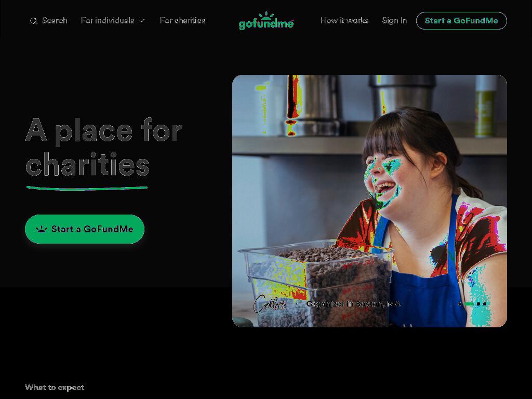Click the green Start a GoFundMe button
This screenshot has width=532, height=399.
[x=85, y=229]
